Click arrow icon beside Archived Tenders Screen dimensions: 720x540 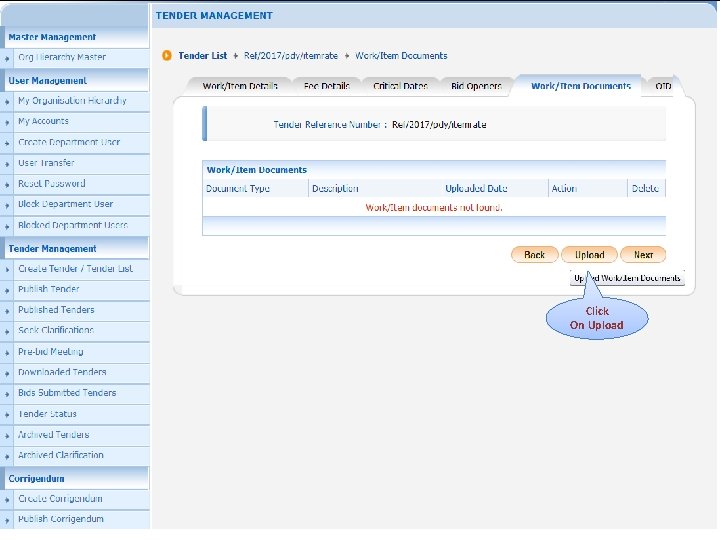7,435
